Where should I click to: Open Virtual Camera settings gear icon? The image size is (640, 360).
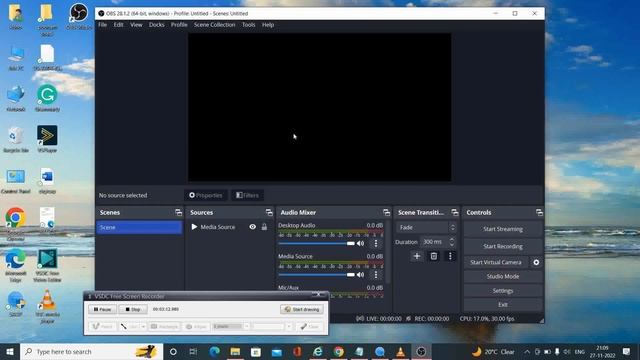536,262
